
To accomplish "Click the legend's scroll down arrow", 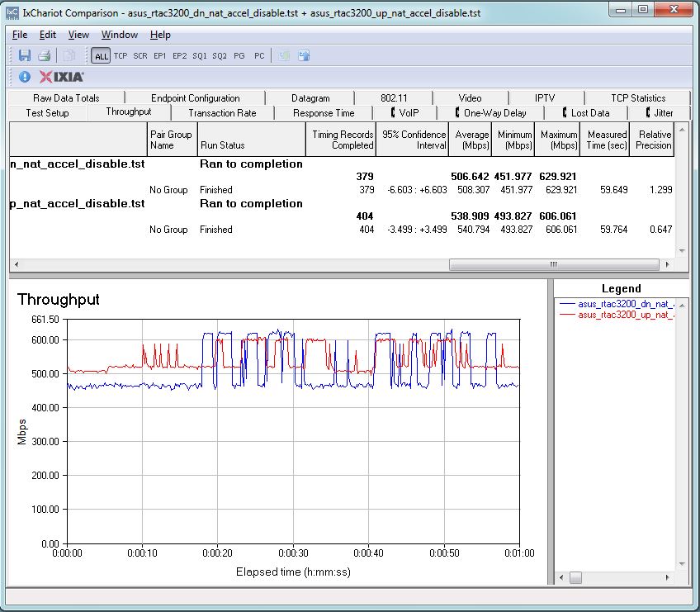I will (x=682, y=564).
